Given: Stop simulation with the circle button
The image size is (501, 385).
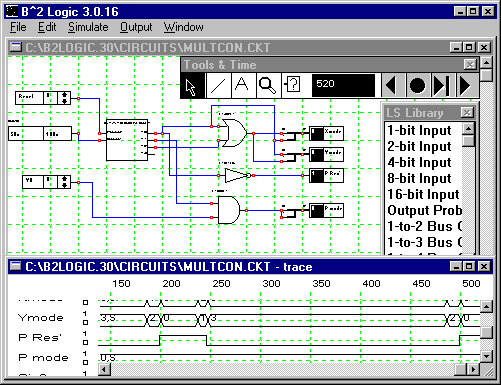Looking at the screenshot, I should [418, 86].
